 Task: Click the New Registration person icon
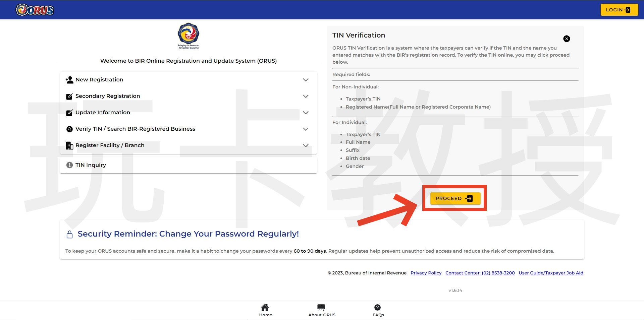click(x=69, y=80)
